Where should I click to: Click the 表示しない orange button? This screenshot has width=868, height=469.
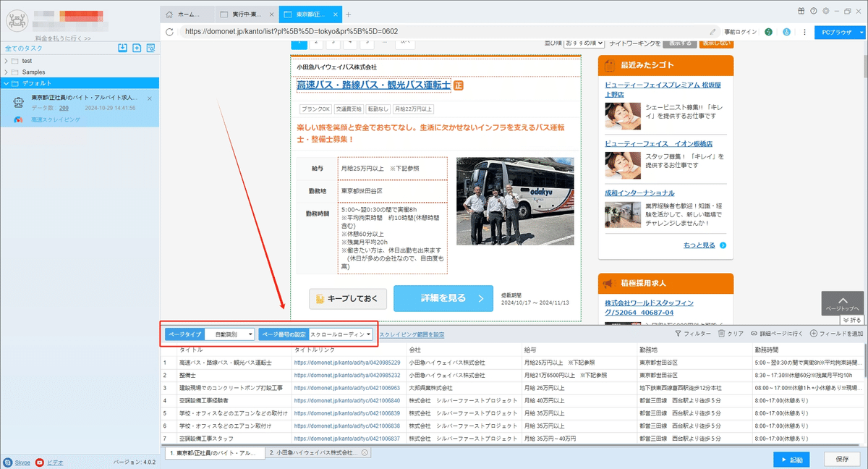click(x=716, y=43)
